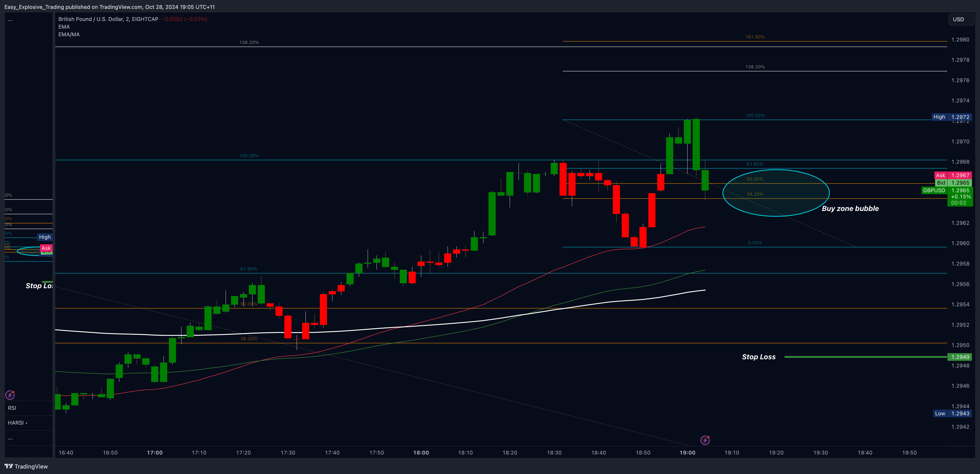Click the Buy zone bubble text

click(x=850, y=208)
